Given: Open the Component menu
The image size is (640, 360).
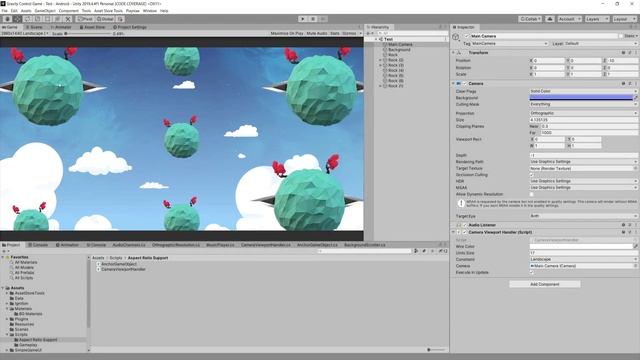Looking at the screenshot, I should pos(69,11).
